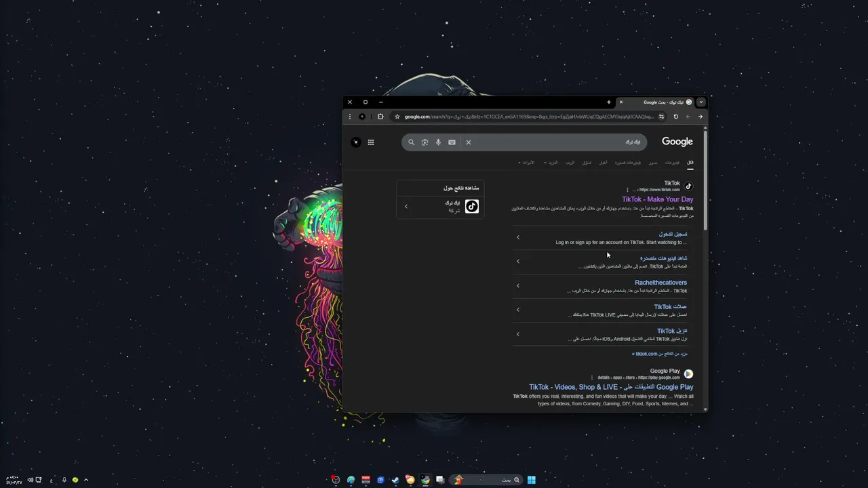868x488 pixels.
Task: Open the Chrome three-dot menu
Action: (350, 117)
